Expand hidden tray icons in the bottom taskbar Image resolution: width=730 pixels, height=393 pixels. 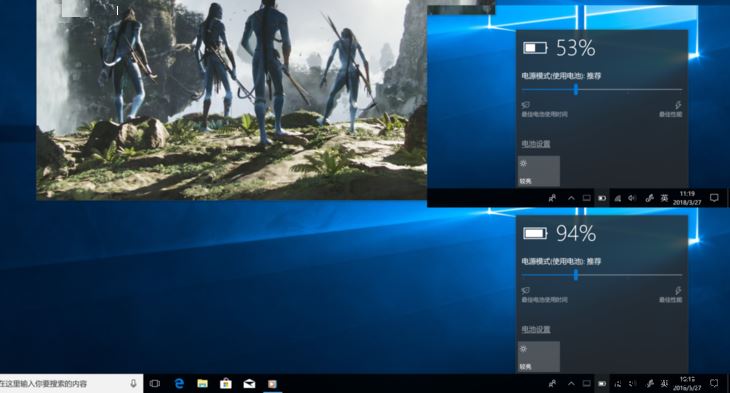571,384
